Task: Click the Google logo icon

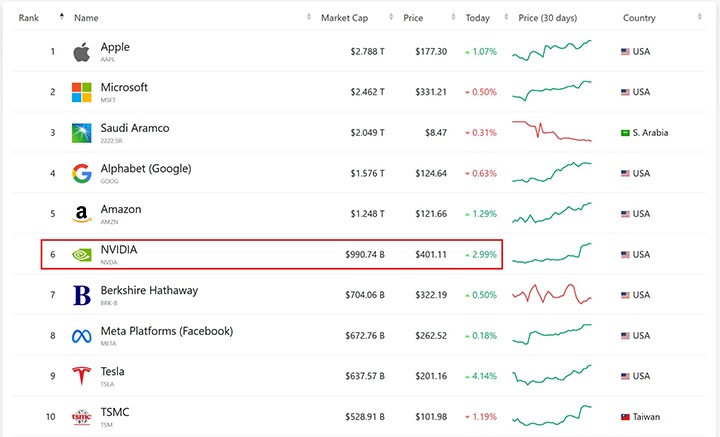Action: pos(81,173)
